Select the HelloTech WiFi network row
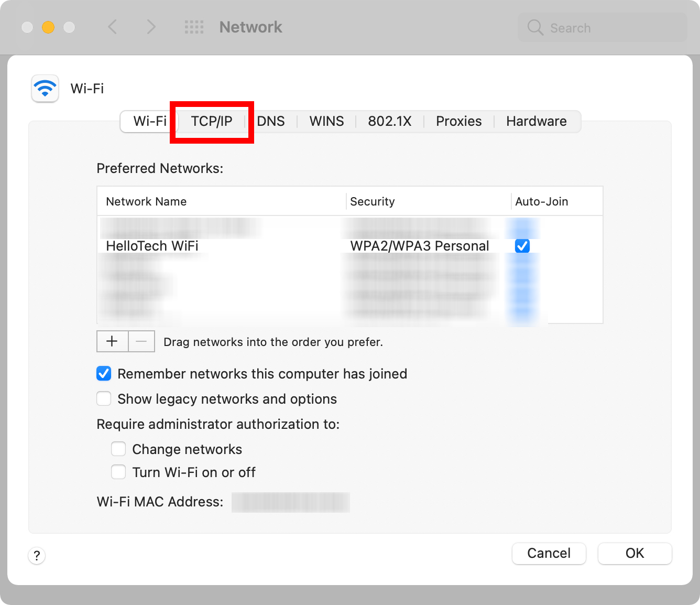 coord(350,246)
